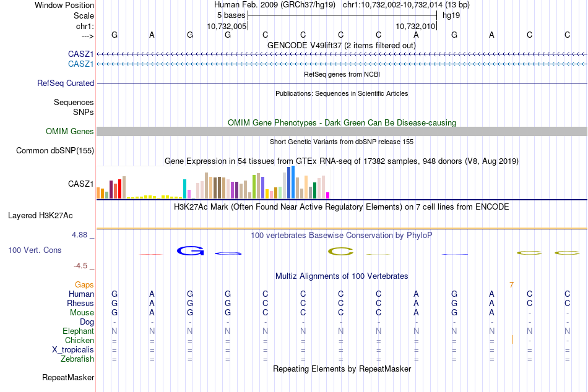Click 'Short Genetic Variants from dbSNP' title
Screen dimensions: 588x392
(342, 142)
